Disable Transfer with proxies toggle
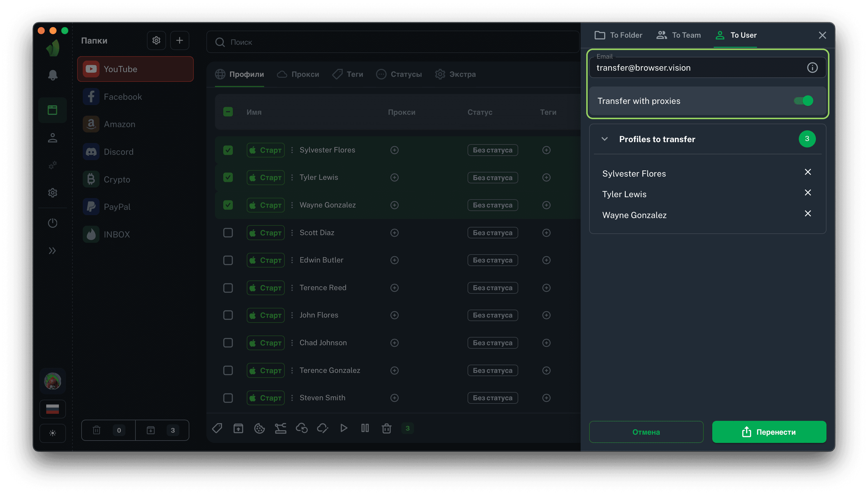Image resolution: width=868 pixels, height=495 pixels. coord(804,101)
